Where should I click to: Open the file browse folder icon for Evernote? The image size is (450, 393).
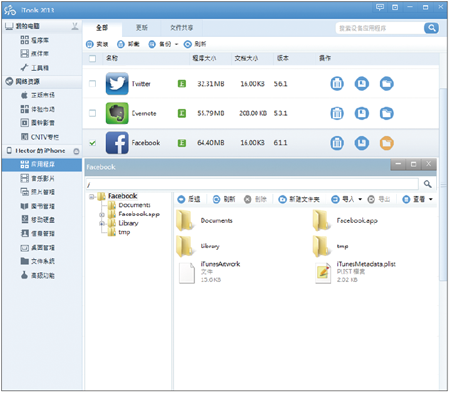[x=387, y=113]
